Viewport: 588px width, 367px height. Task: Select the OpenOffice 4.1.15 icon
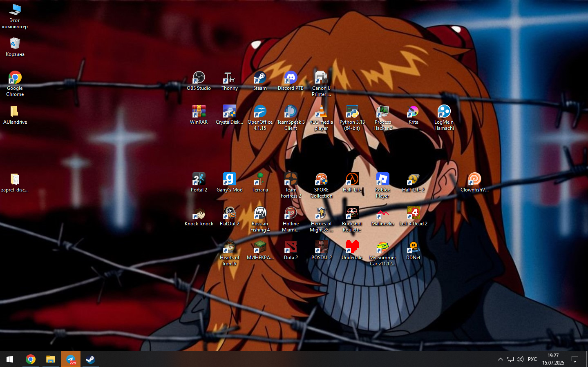tap(260, 118)
